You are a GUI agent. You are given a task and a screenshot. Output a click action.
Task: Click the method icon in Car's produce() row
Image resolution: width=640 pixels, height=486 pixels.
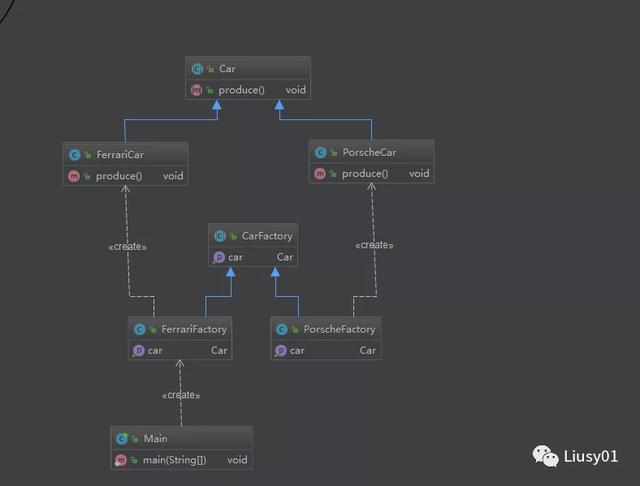(197, 90)
